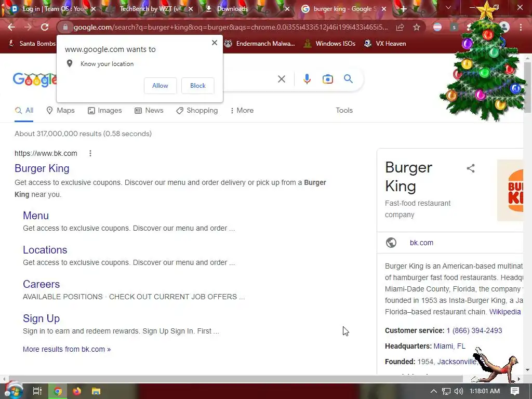Open the notification action center

tap(515, 391)
